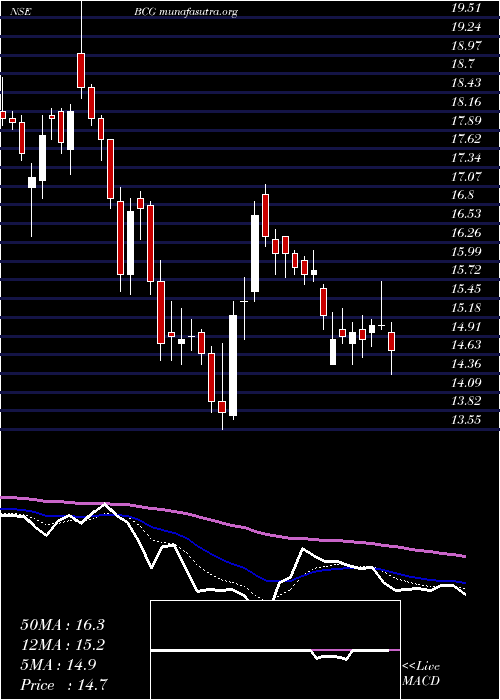Click the BCG munafasutra.org title text
The width and height of the screenshot is (500, 700).
pyautogui.click(x=186, y=12)
